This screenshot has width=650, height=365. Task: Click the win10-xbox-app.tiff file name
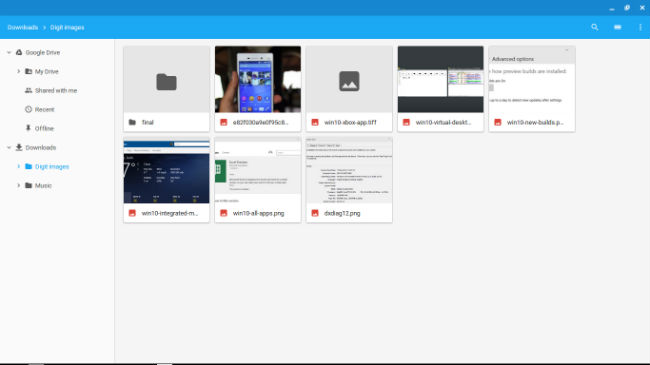350,122
